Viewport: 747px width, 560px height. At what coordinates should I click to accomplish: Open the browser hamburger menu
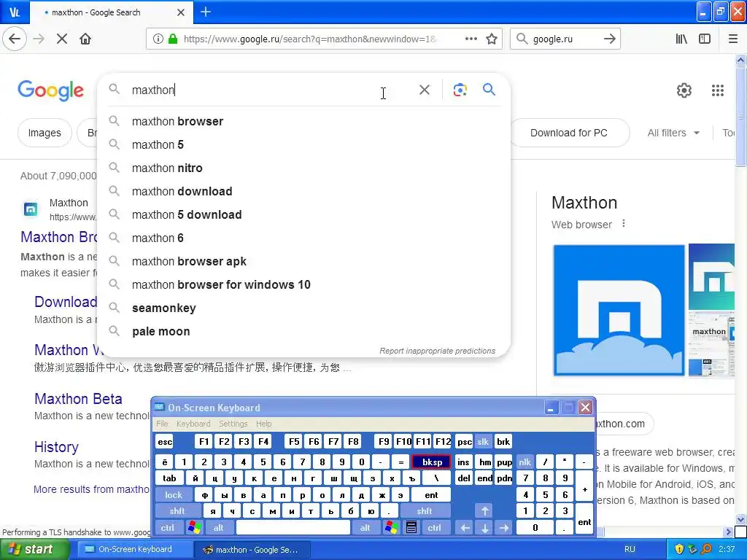click(733, 39)
